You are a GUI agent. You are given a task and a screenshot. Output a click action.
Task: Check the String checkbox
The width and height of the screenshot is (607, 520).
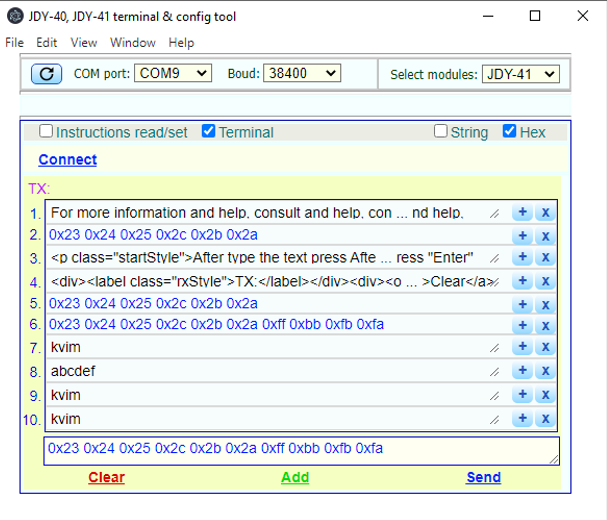click(x=441, y=131)
